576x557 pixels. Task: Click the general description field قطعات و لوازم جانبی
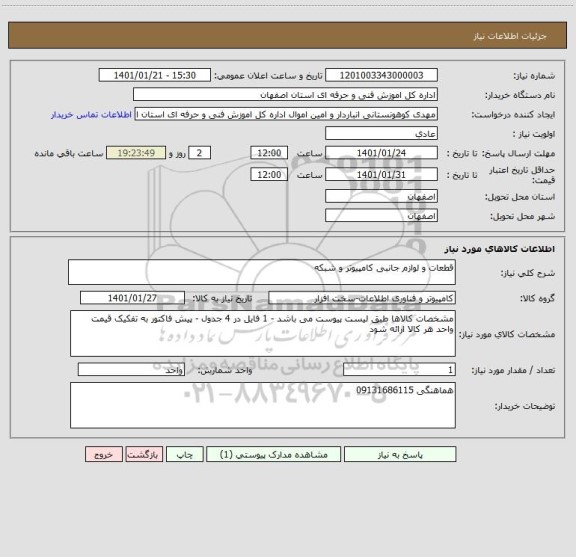click(x=262, y=272)
